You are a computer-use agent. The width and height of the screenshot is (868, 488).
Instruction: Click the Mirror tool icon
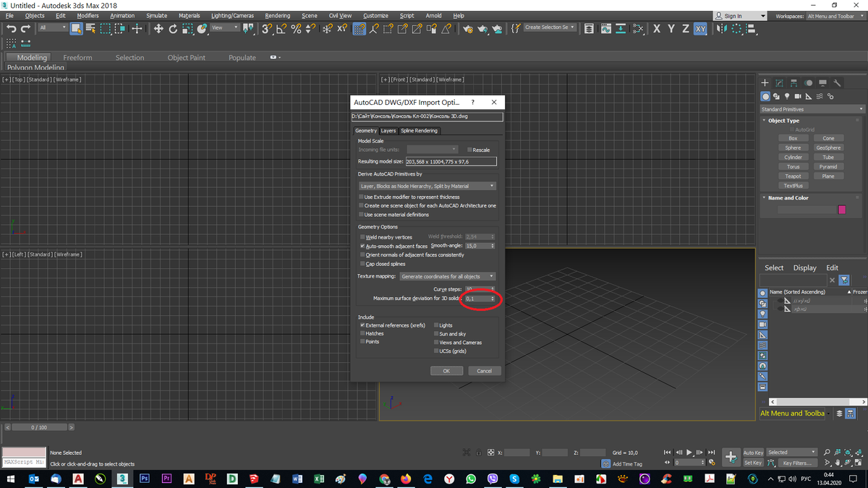click(x=722, y=29)
